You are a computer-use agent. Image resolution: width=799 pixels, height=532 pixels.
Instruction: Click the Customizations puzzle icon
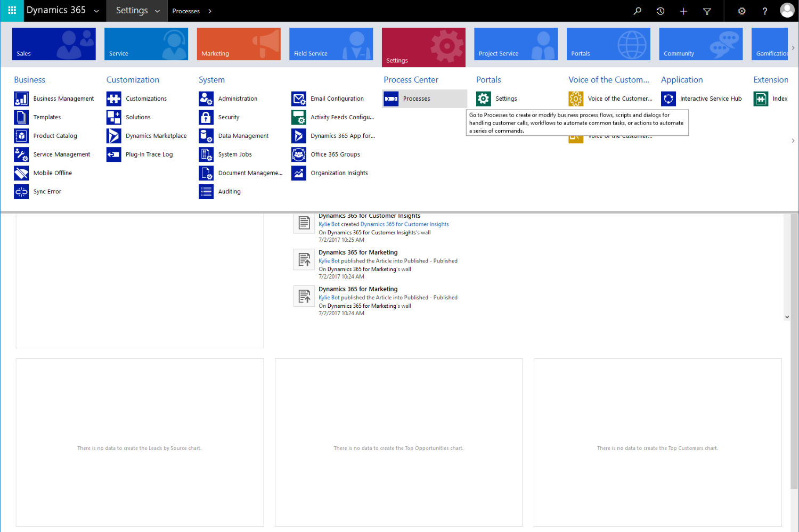(113, 99)
